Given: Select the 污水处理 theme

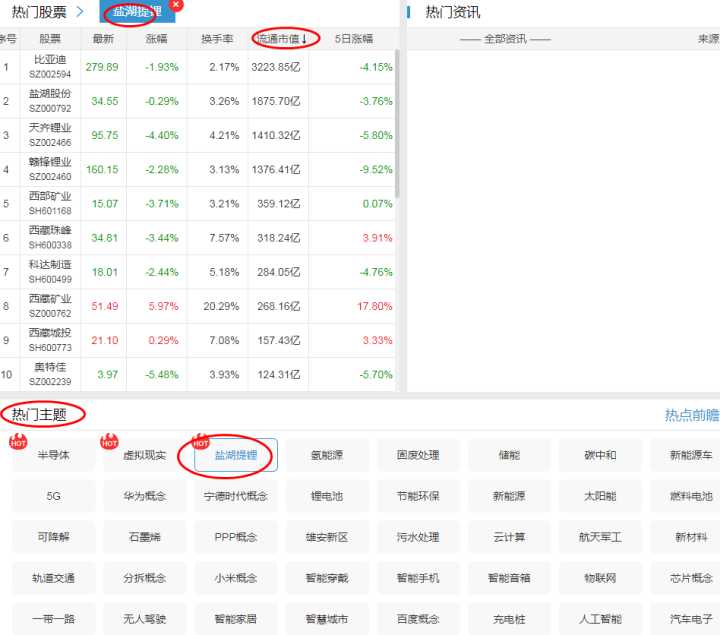Looking at the screenshot, I should click(x=418, y=537).
